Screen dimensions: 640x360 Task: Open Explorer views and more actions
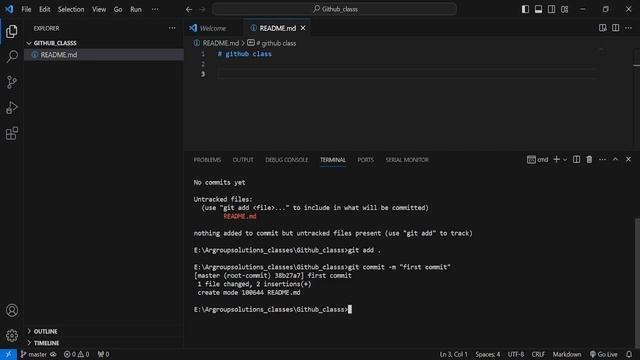tap(172, 28)
